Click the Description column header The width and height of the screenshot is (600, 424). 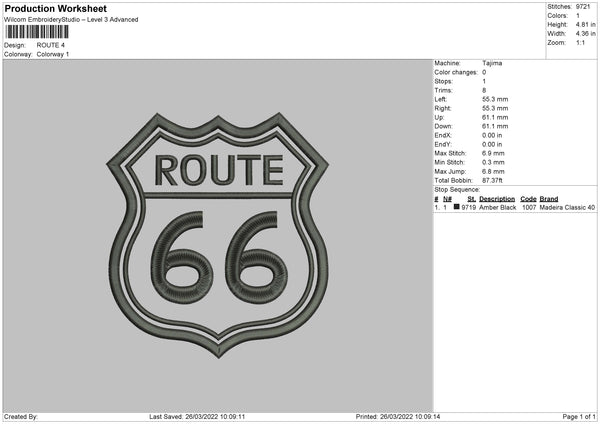tap(497, 199)
